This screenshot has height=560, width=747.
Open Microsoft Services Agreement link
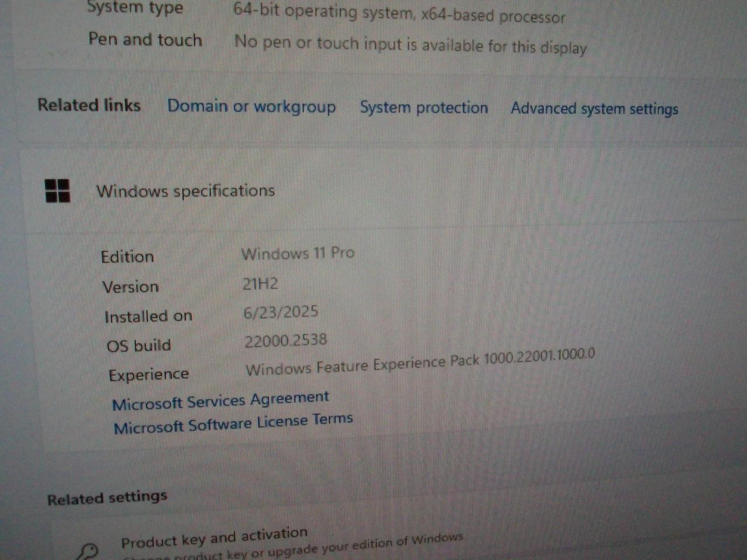[x=221, y=401]
